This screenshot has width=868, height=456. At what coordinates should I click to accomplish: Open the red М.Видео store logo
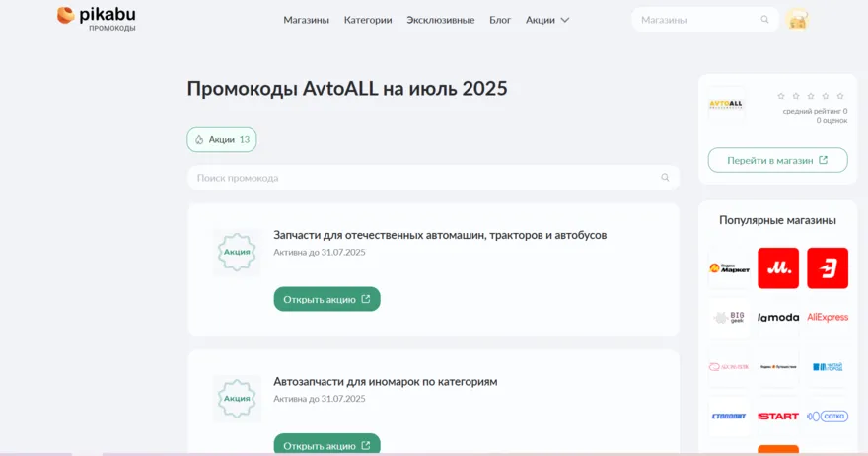click(x=778, y=268)
